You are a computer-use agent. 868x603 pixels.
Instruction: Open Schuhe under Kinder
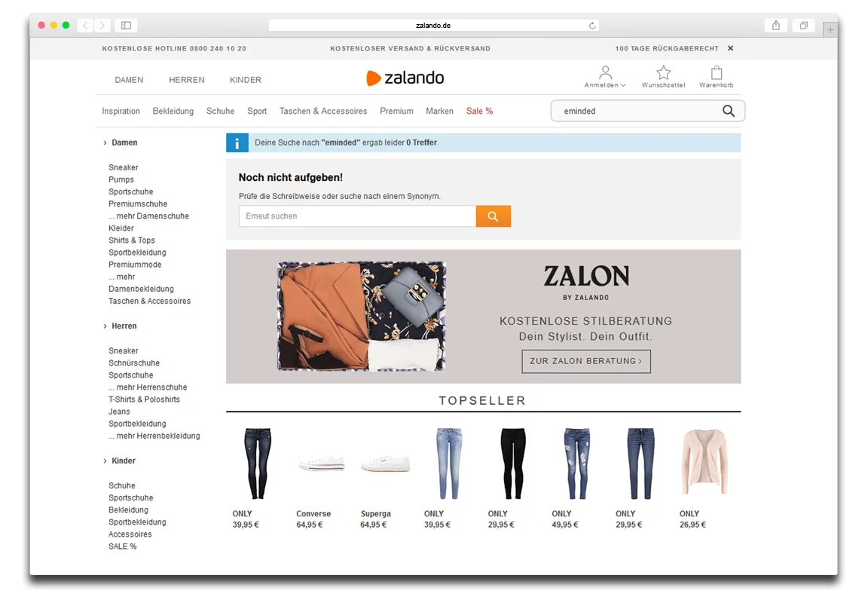click(122, 485)
